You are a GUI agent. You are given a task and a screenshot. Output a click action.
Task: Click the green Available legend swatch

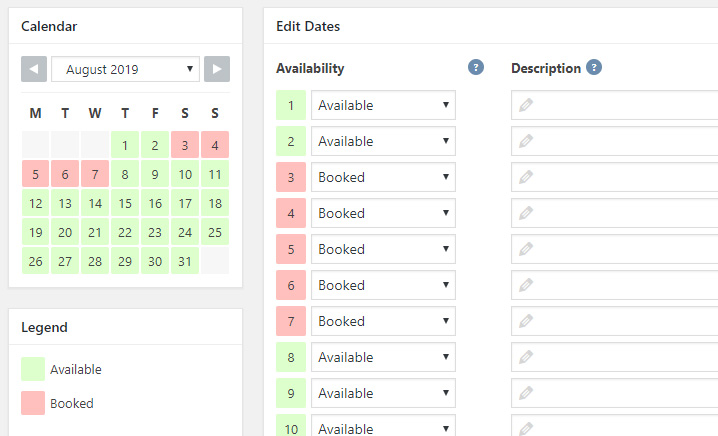33,369
